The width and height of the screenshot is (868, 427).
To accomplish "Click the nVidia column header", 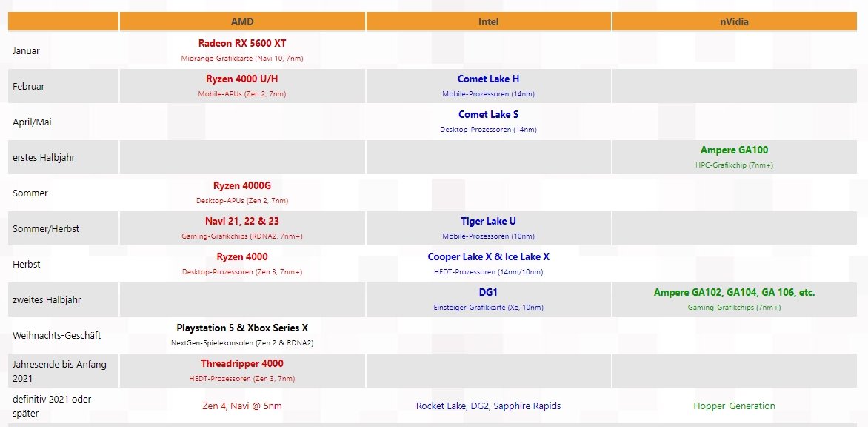I will [x=735, y=21].
